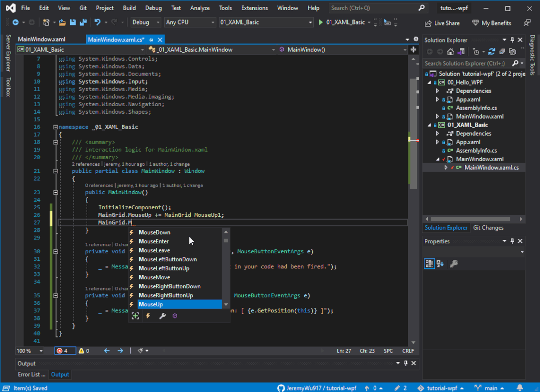Switch views in the Solution Explorer toolbar

click(x=461, y=52)
